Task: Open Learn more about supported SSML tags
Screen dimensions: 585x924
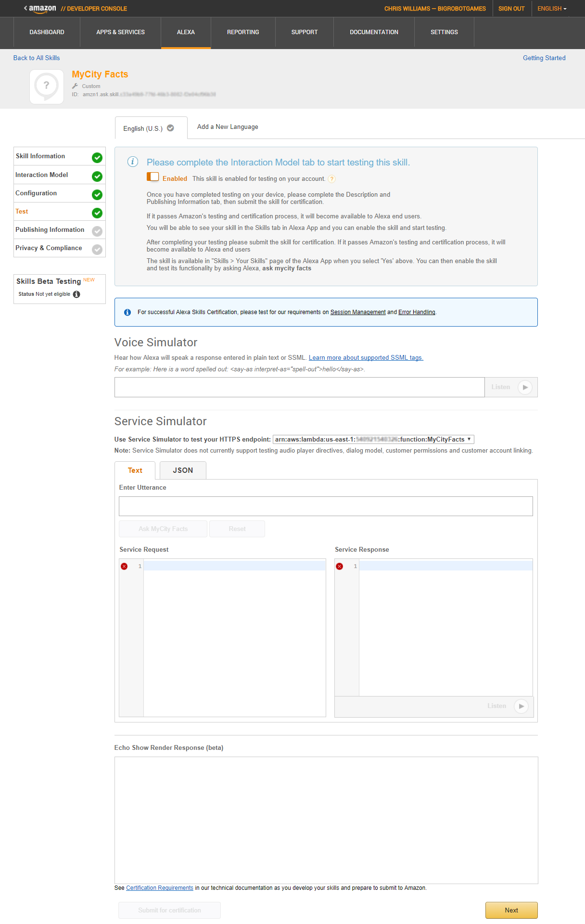Action: 366,358
